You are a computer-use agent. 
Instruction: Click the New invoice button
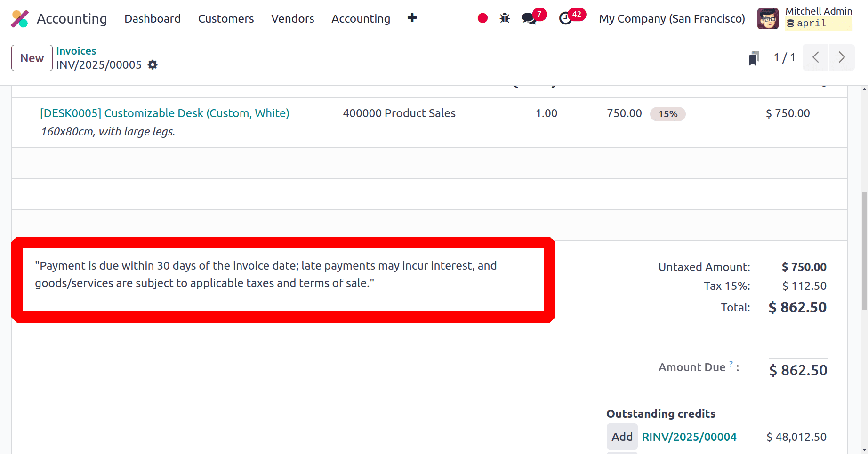click(32, 58)
